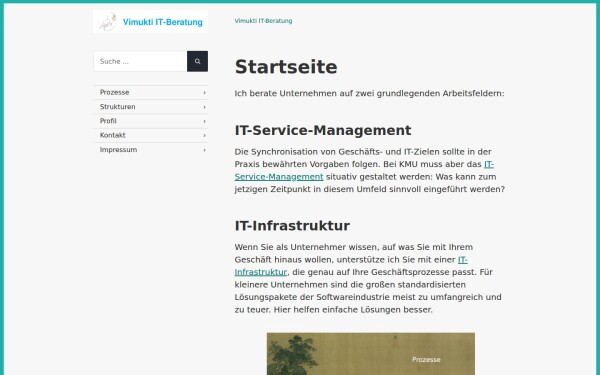Image resolution: width=600 pixels, height=375 pixels.
Task: Follow the IT-Infrastruktur text link in paragraph
Action: 261,272
